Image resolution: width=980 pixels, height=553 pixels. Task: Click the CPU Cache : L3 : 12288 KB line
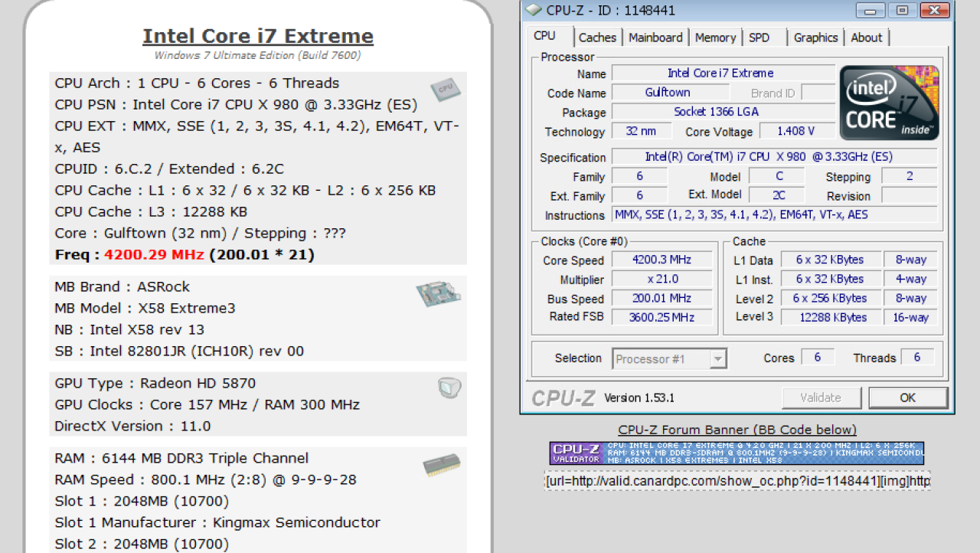[151, 212]
